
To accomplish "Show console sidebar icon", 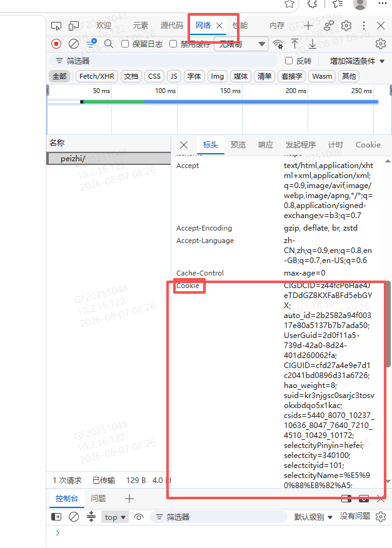I will click(56, 517).
